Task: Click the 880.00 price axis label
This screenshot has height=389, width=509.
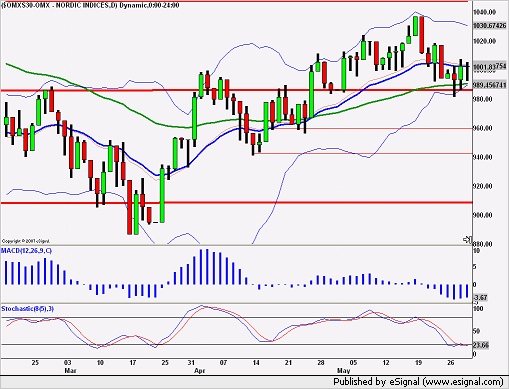Action: (x=482, y=244)
